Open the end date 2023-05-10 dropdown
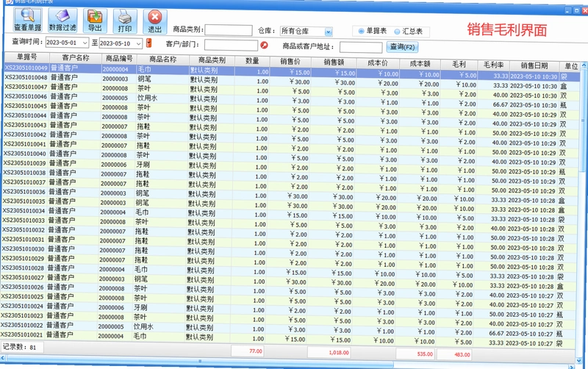 139,43
